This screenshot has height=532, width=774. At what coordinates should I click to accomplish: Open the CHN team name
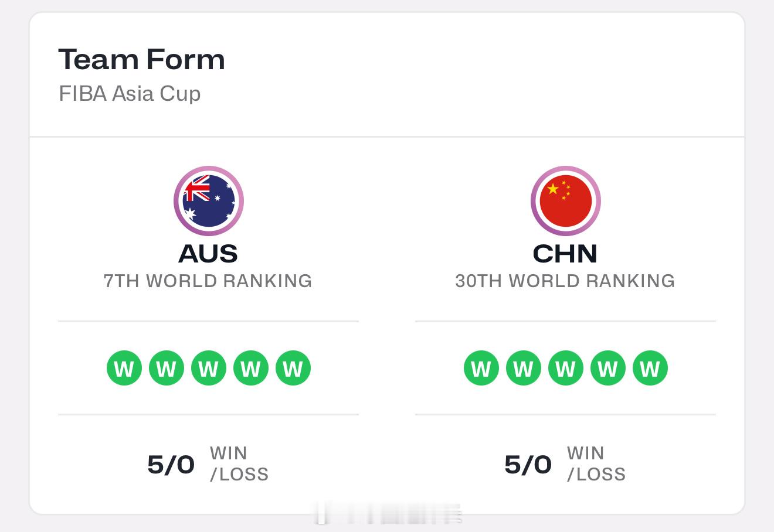tap(565, 254)
